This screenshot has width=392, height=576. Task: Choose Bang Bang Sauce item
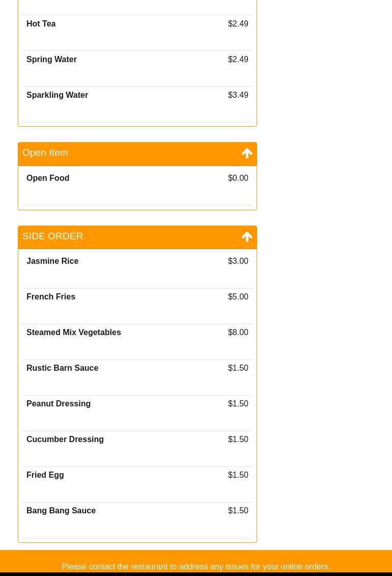[137, 520]
